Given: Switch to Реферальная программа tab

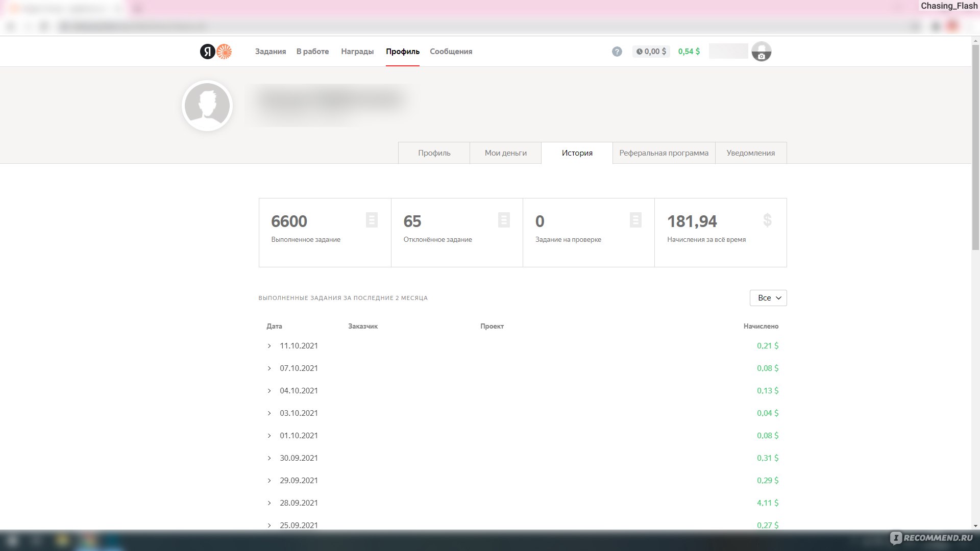Looking at the screenshot, I should (664, 153).
